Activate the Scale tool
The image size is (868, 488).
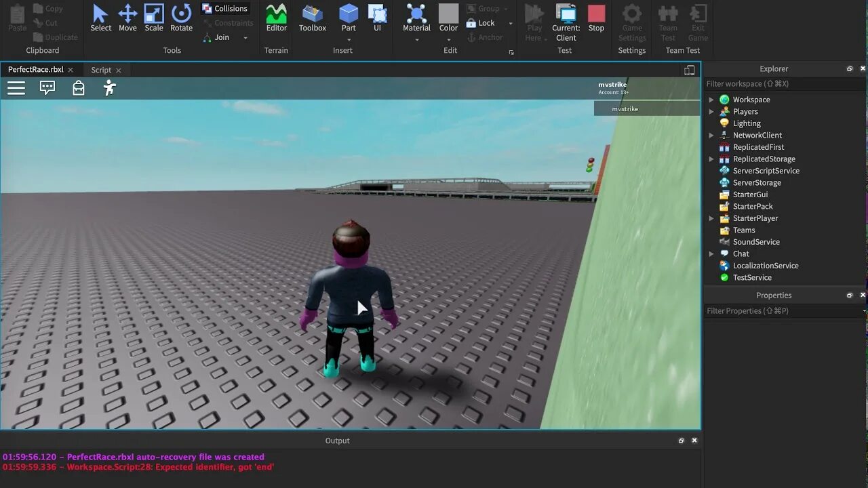click(154, 18)
